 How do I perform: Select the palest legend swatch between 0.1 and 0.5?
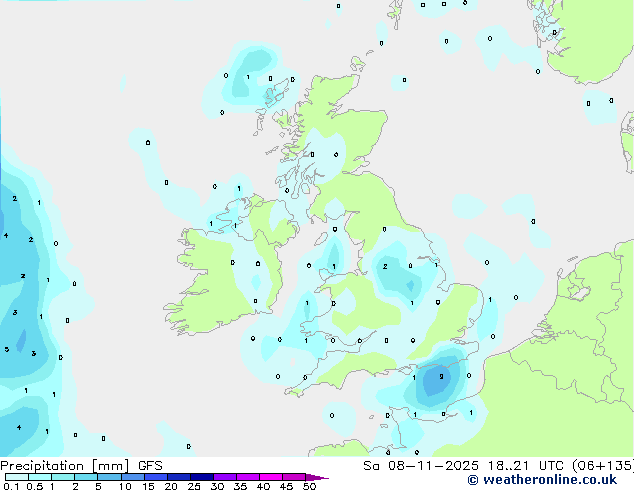(17, 477)
